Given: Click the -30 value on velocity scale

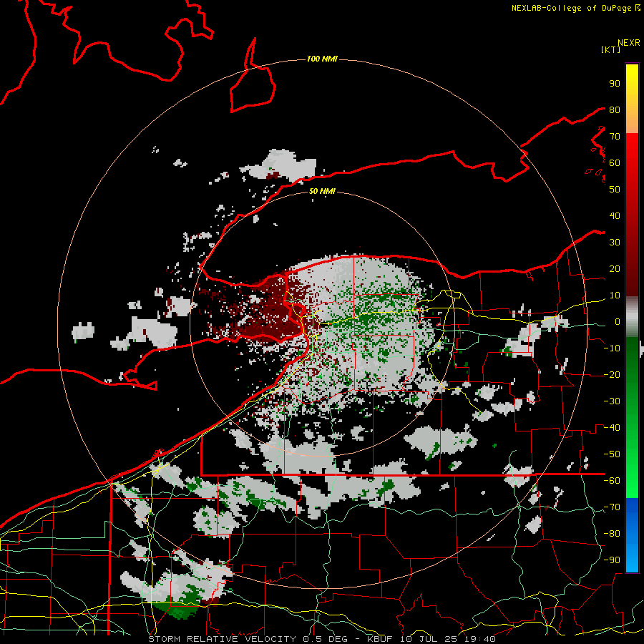Looking at the screenshot, I should pos(612,401).
